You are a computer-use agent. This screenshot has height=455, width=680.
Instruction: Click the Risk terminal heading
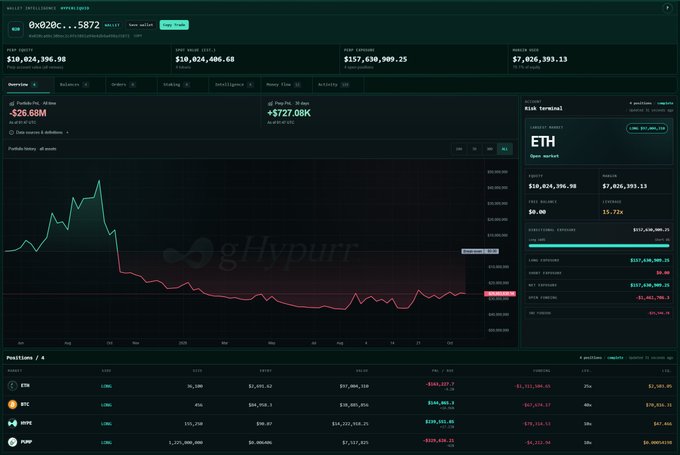(543, 108)
